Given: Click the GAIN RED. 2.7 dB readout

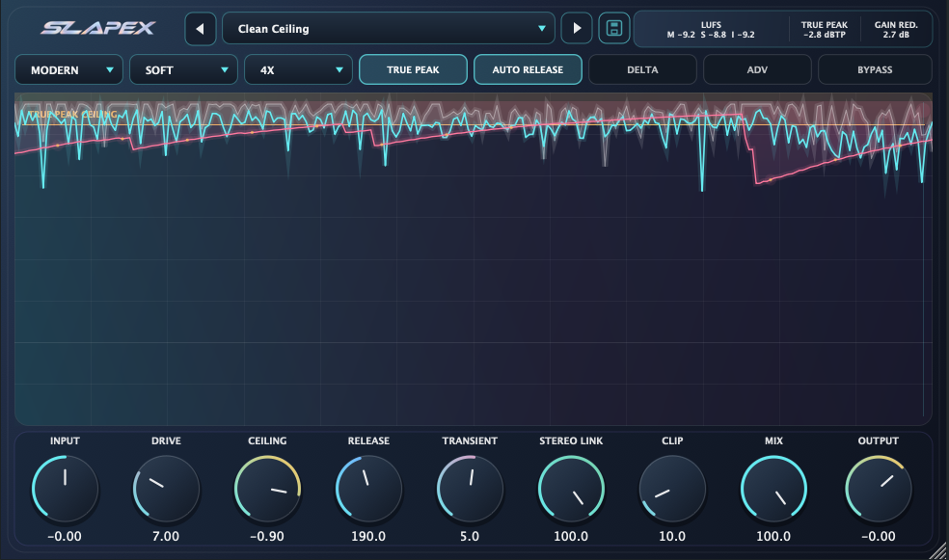Looking at the screenshot, I should click(x=896, y=30).
